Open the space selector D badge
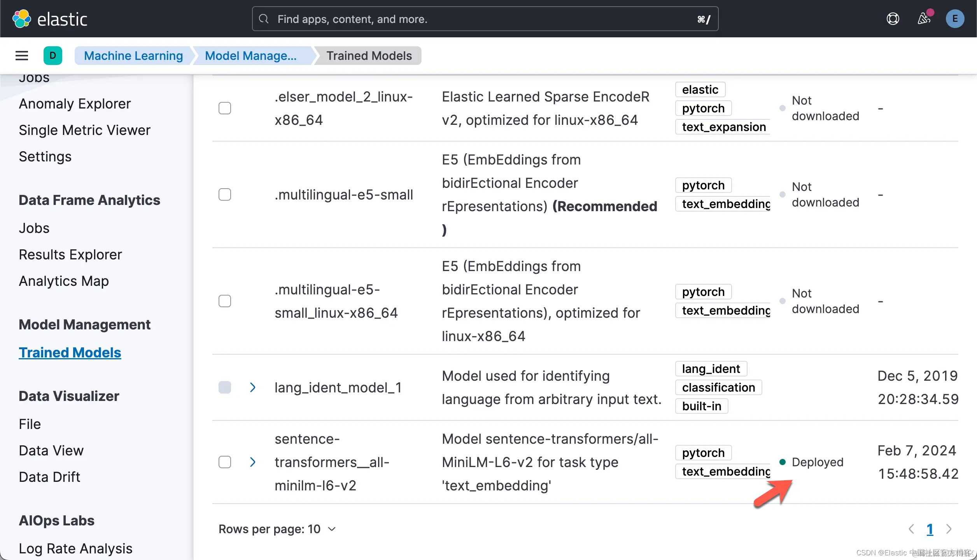 [53, 56]
